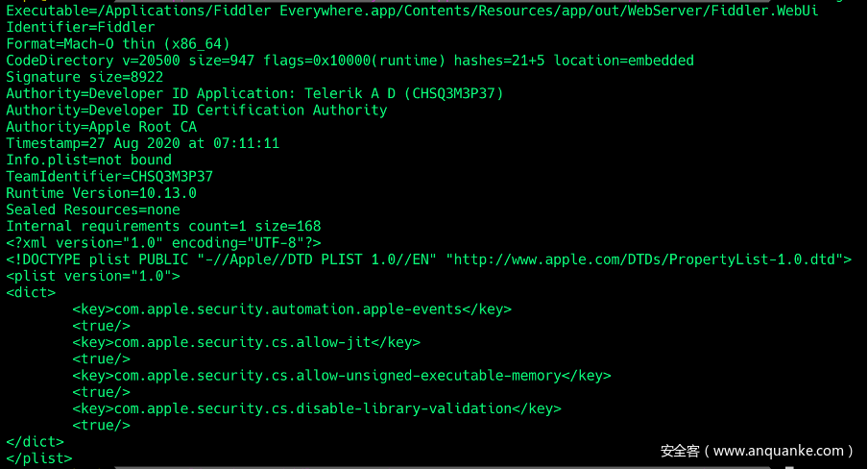Click the Apple PropertyList DTD URL
868x469 pixels.
click(646, 259)
